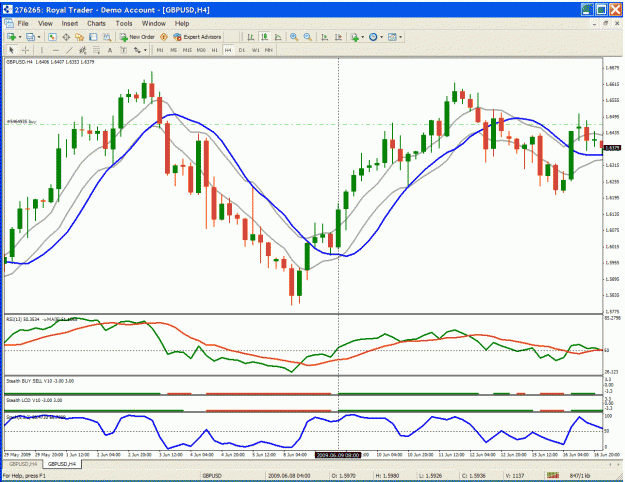The image size is (625, 482).
Task: Select the second GBPUSD,H4 chart tab
Action: click(x=62, y=464)
